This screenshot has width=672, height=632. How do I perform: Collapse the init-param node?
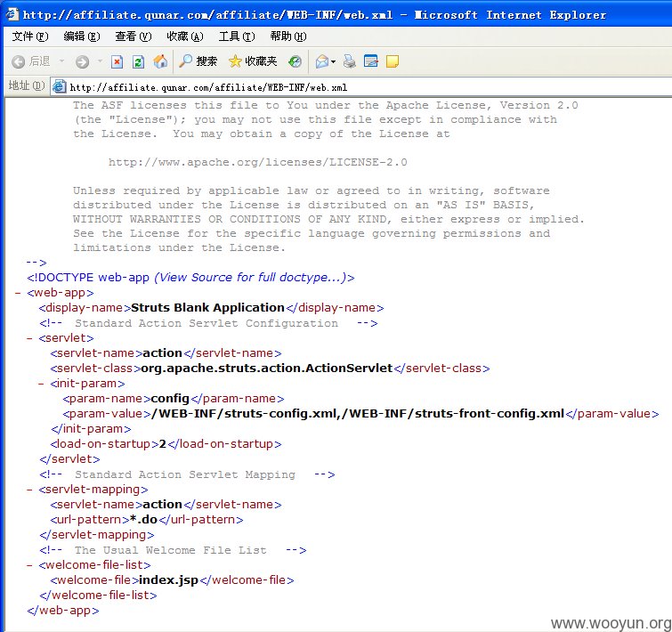pyautogui.click(x=41, y=384)
